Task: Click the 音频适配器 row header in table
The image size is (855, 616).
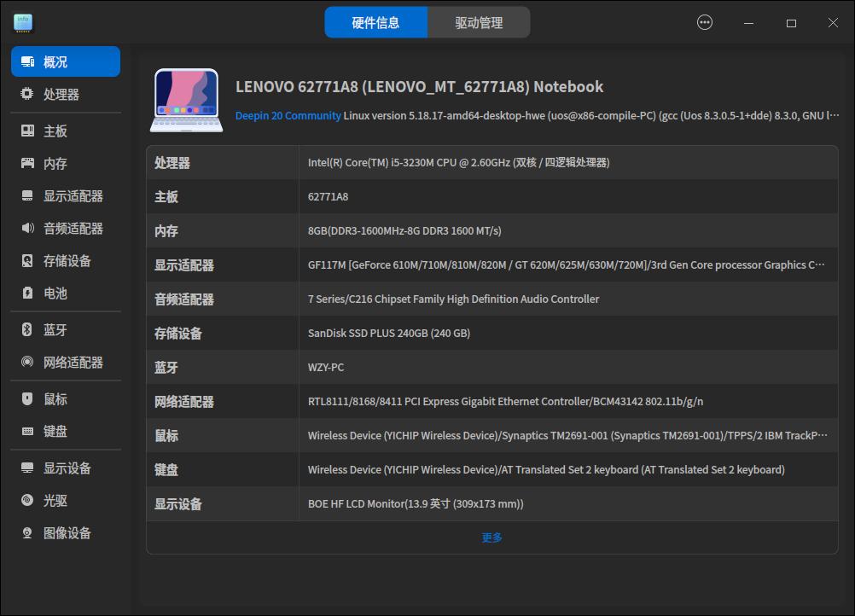Action: pyautogui.click(x=184, y=299)
